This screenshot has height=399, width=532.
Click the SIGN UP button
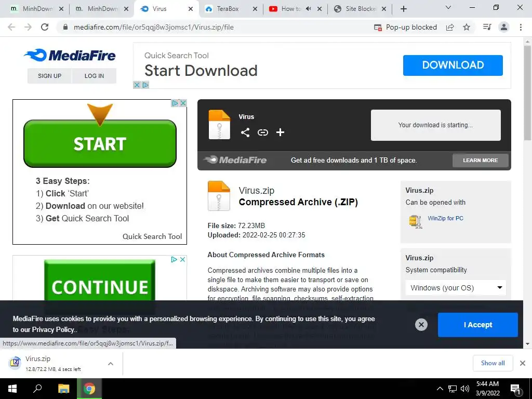[49, 76]
